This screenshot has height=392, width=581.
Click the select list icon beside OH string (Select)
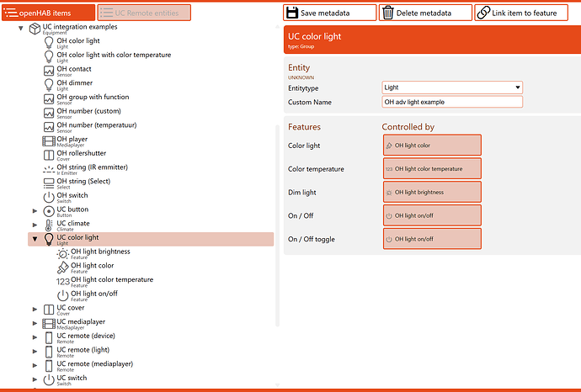(49, 183)
